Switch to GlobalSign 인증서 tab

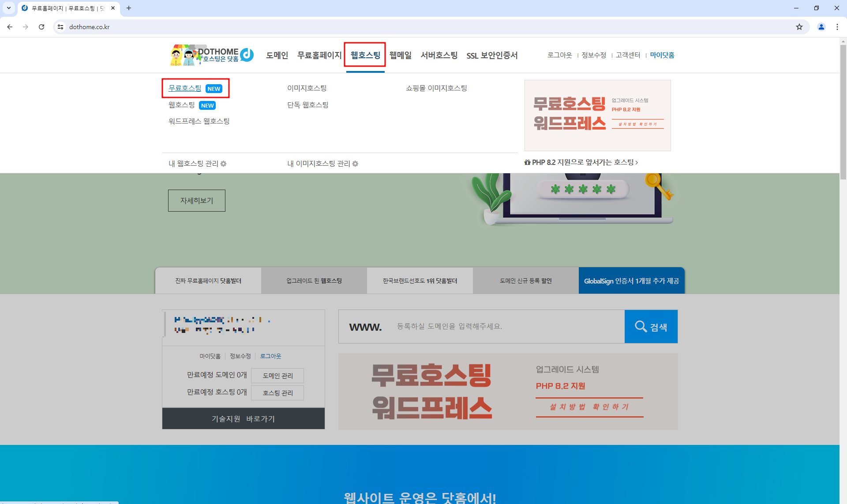point(632,280)
